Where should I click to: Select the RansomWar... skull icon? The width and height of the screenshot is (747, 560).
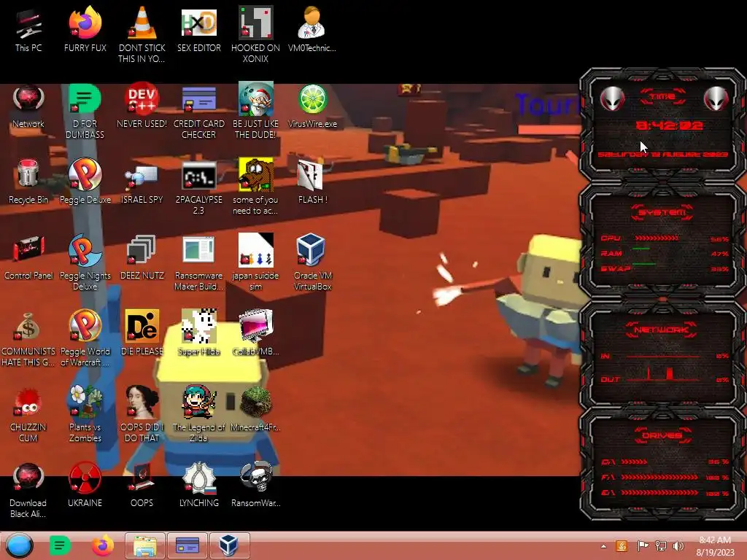click(256, 485)
